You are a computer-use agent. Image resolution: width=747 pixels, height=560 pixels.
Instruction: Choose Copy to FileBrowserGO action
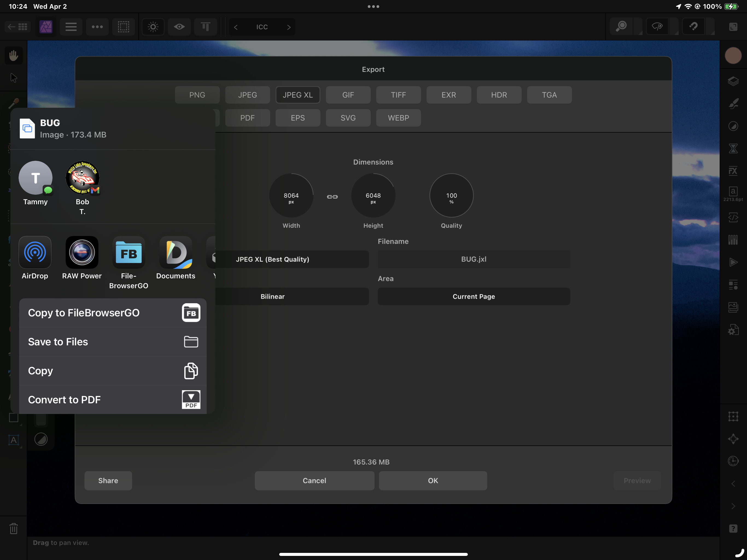point(113,313)
